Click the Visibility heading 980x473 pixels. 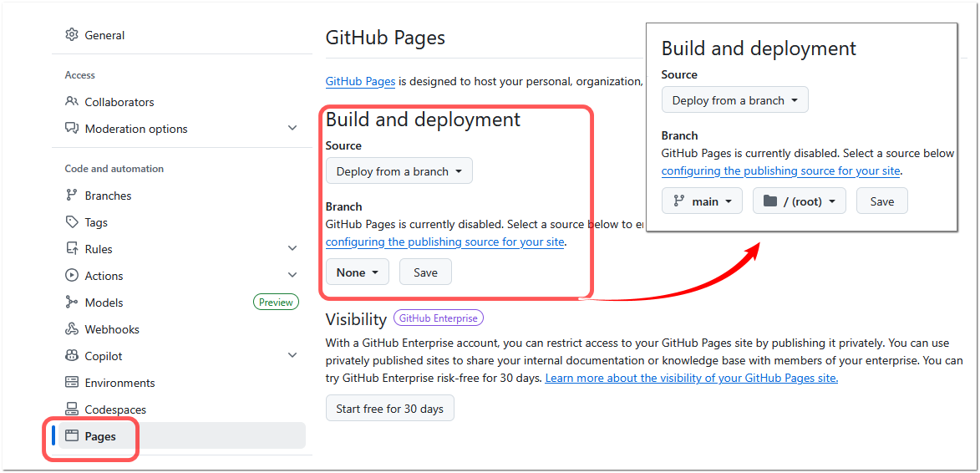pos(356,319)
